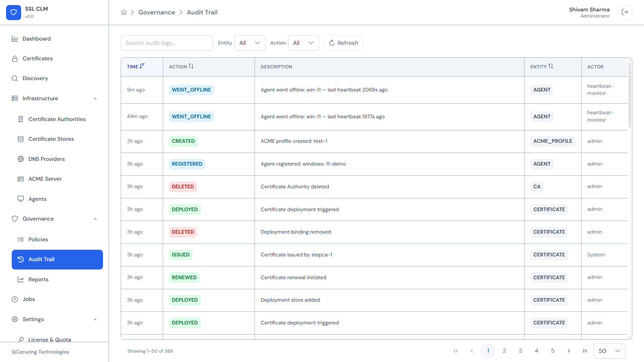This screenshot has height=362, width=644.
Task: Click the ACME_PROFILE entity badge
Action: coord(553,141)
